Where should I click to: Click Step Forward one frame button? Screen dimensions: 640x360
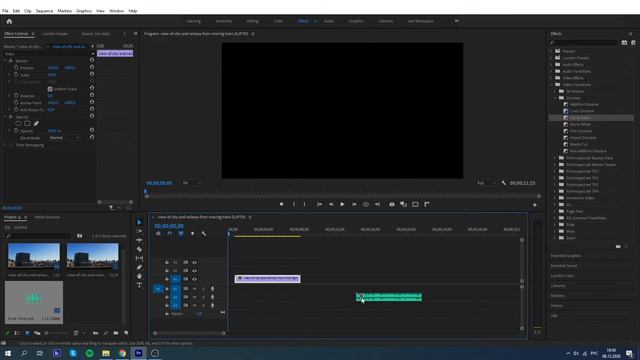[x=354, y=204]
